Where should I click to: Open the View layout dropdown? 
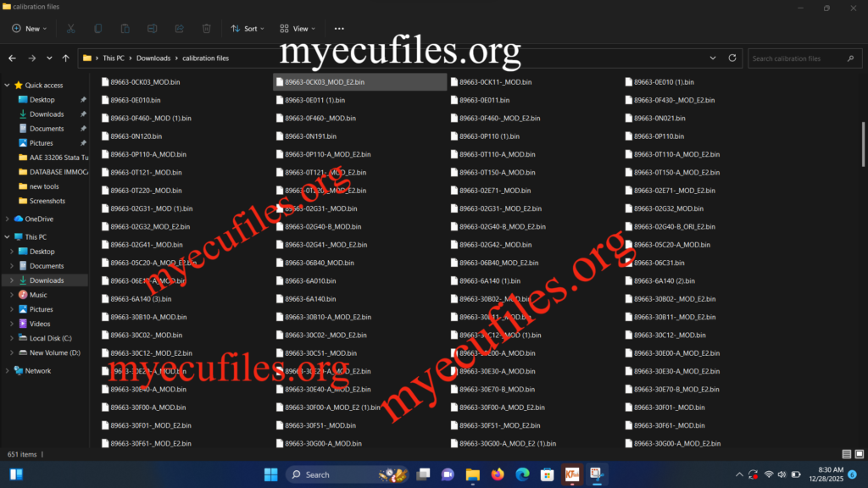point(298,28)
